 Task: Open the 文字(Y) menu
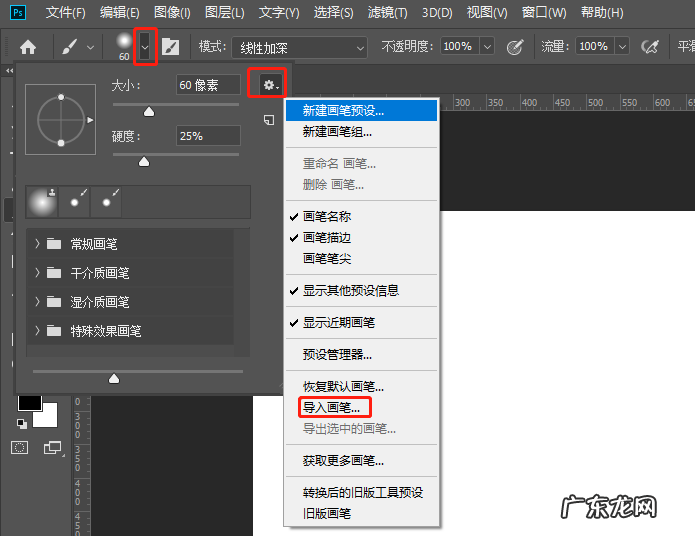point(279,12)
